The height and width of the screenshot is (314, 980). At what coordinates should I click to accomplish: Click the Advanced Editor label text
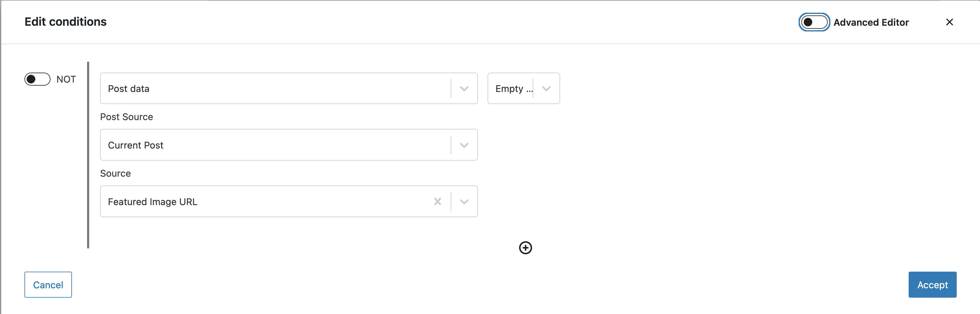pyautogui.click(x=871, y=22)
